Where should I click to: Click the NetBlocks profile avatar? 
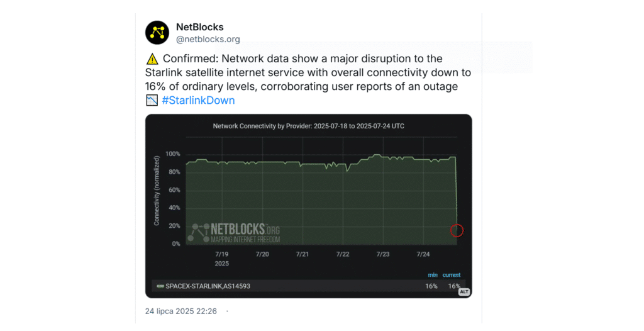[x=157, y=33]
